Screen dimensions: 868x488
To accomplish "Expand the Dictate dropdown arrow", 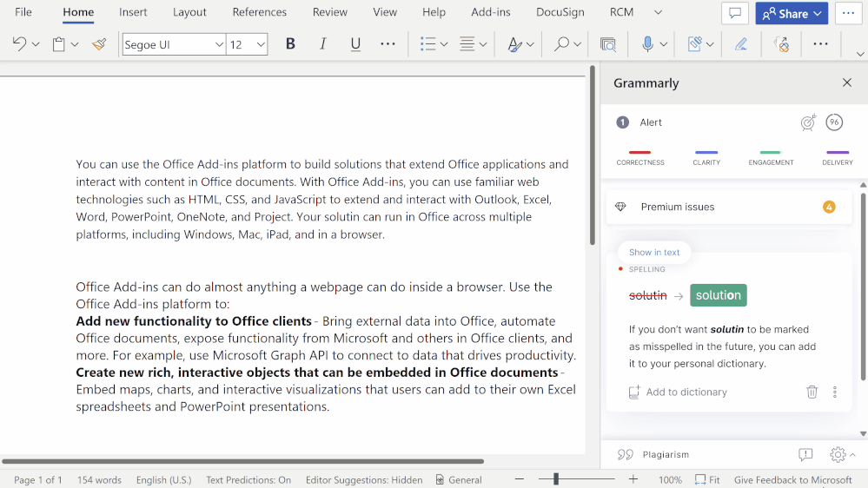I will pyautogui.click(x=664, y=44).
